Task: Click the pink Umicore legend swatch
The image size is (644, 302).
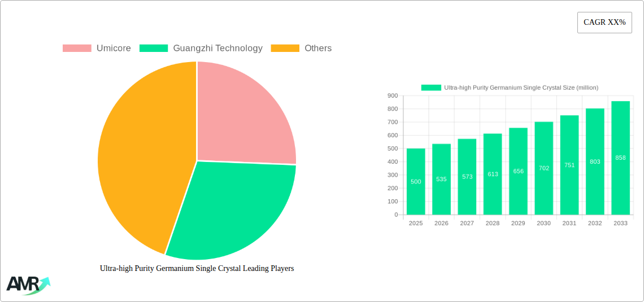Action: click(77, 49)
